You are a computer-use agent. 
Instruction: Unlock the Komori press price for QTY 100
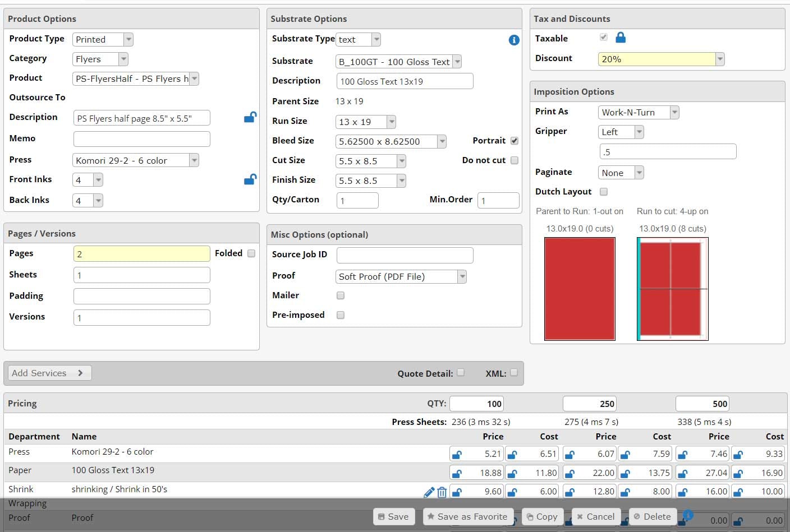tap(457, 454)
